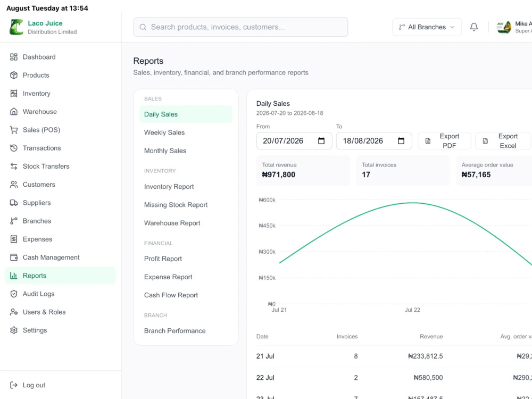Click Log out text link

pyautogui.click(x=34, y=385)
